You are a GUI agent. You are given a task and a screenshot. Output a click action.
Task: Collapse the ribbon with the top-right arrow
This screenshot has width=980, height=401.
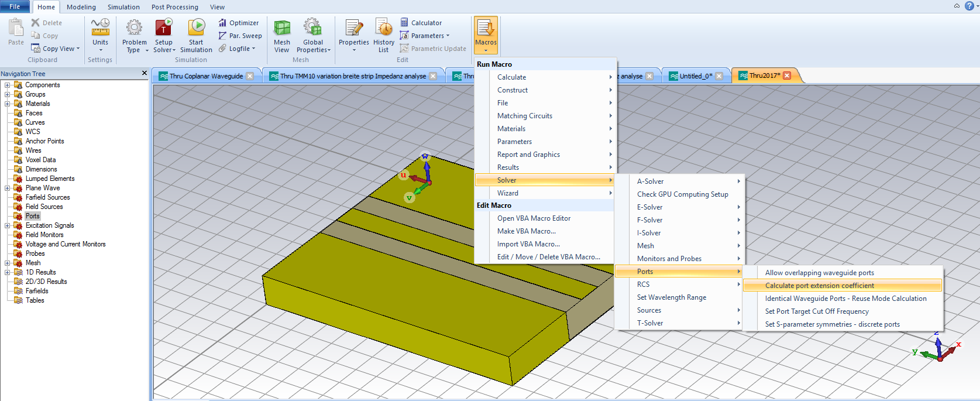tap(957, 6)
